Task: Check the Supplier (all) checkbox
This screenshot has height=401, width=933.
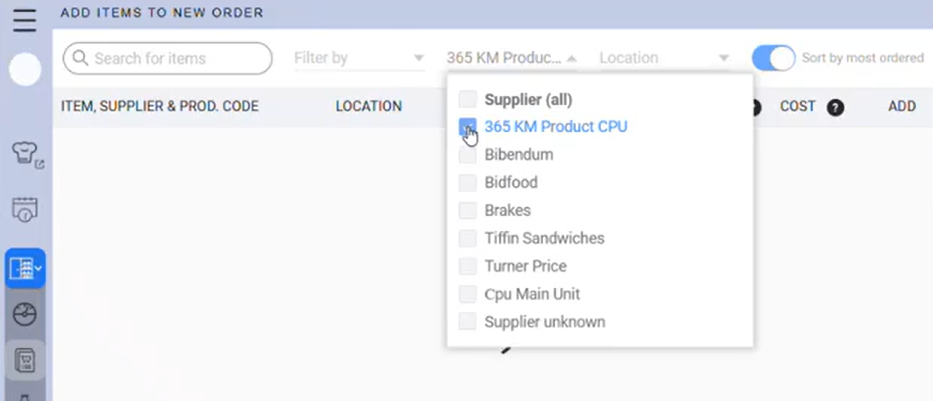Action: tap(468, 99)
